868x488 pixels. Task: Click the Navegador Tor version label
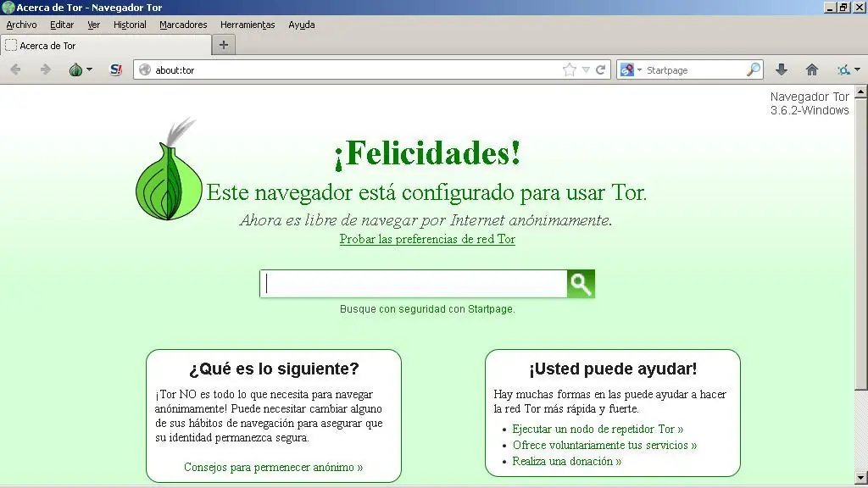click(810, 103)
